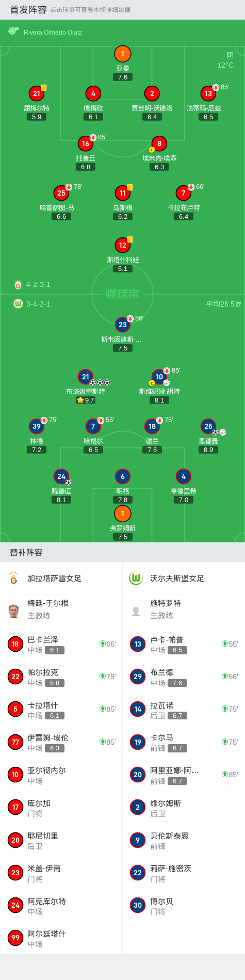Click the Wolfsburg club logo in substitutes header
245x980 pixels.
pyautogui.click(x=136, y=578)
